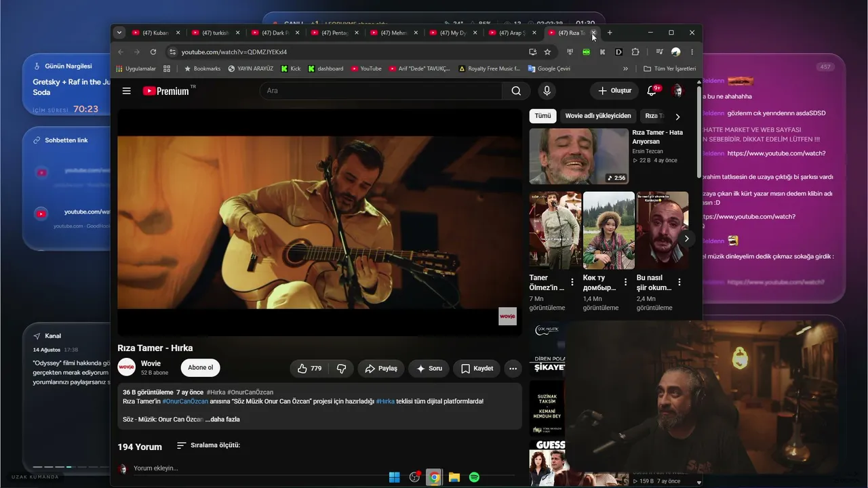Viewport: 868px width, 488px height.
Task: Open the Kick bookmark
Action: pyautogui.click(x=290, y=68)
